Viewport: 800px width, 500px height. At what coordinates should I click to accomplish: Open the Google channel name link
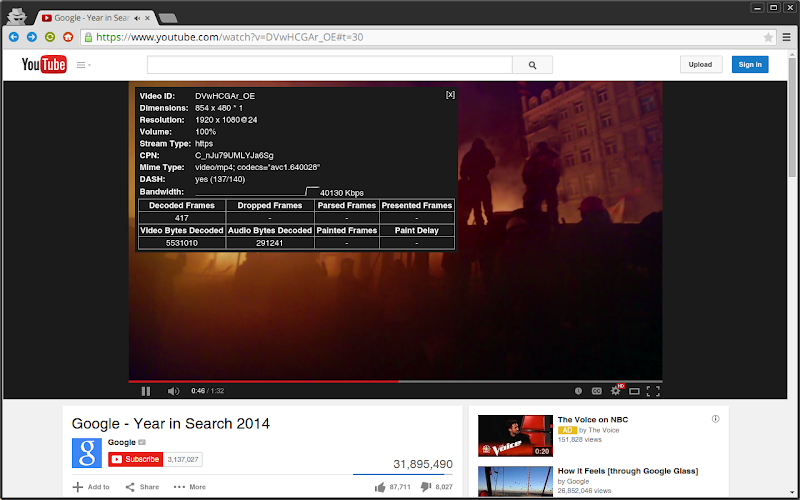(121, 442)
